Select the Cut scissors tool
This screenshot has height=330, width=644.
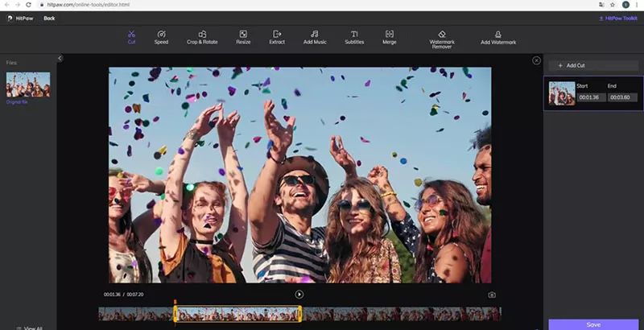(131, 36)
